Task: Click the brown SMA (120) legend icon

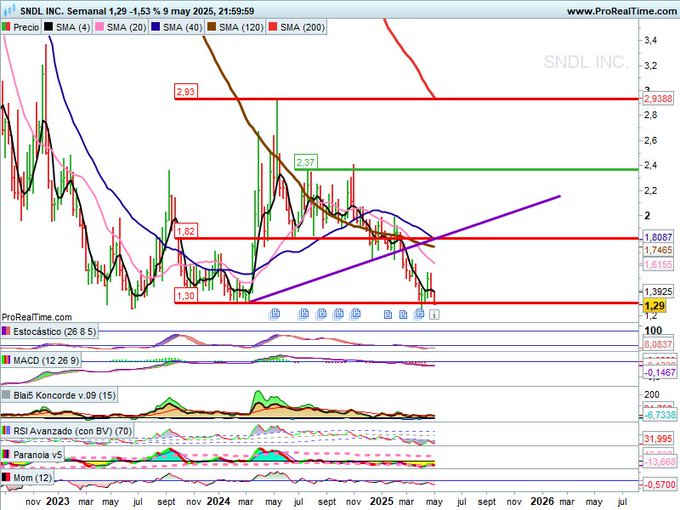Action: click(212, 27)
